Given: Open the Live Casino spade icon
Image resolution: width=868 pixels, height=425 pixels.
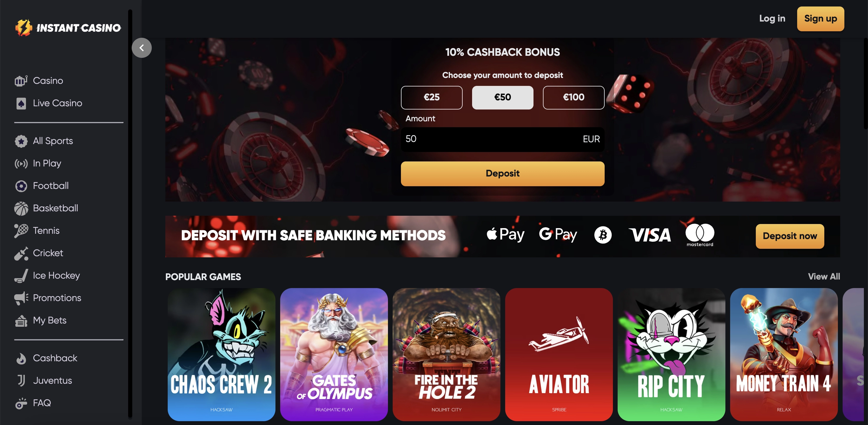Looking at the screenshot, I should tap(21, 103).
